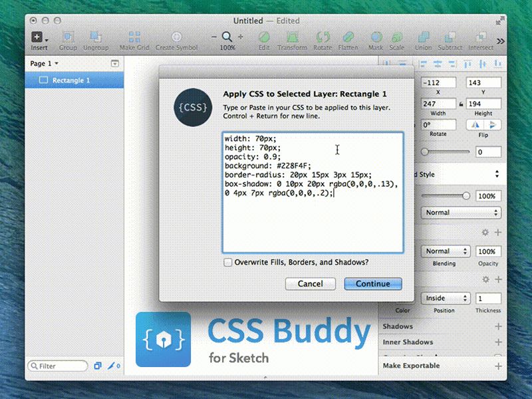
Task: Open the border Position Inside dropdown
Action: (x=446, y=298)
